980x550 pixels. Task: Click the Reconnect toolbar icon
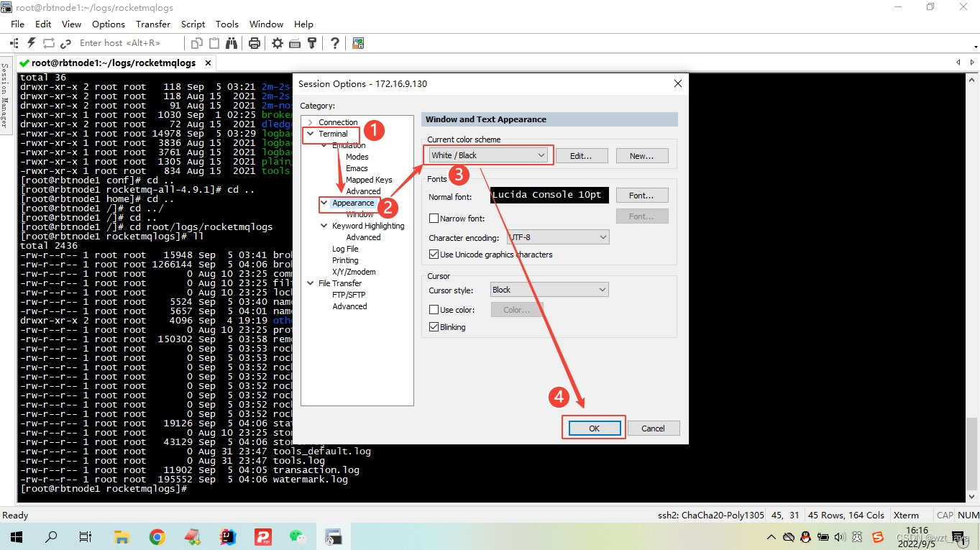click(x=47, y=43)
